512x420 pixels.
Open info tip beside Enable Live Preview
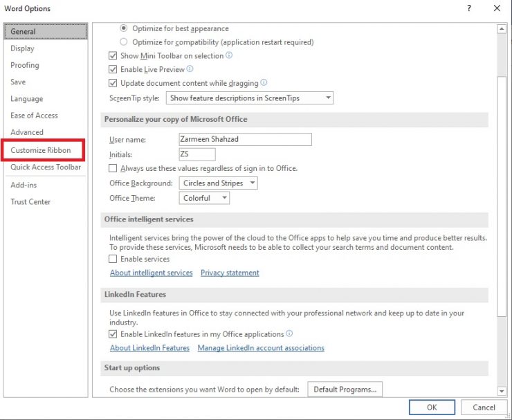[190, 69]
